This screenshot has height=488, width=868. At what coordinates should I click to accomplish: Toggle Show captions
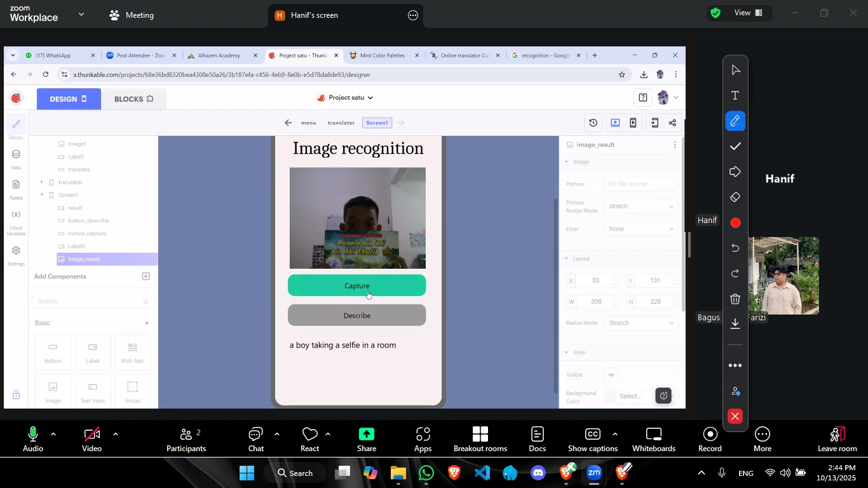coord(592,440)
